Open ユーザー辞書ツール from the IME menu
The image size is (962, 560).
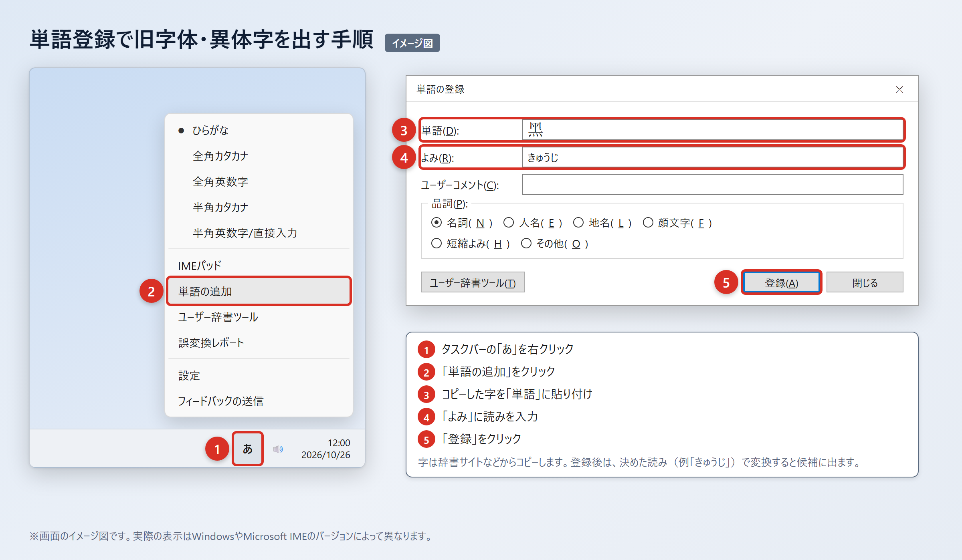pyautogui.click(x=259, y=317)
